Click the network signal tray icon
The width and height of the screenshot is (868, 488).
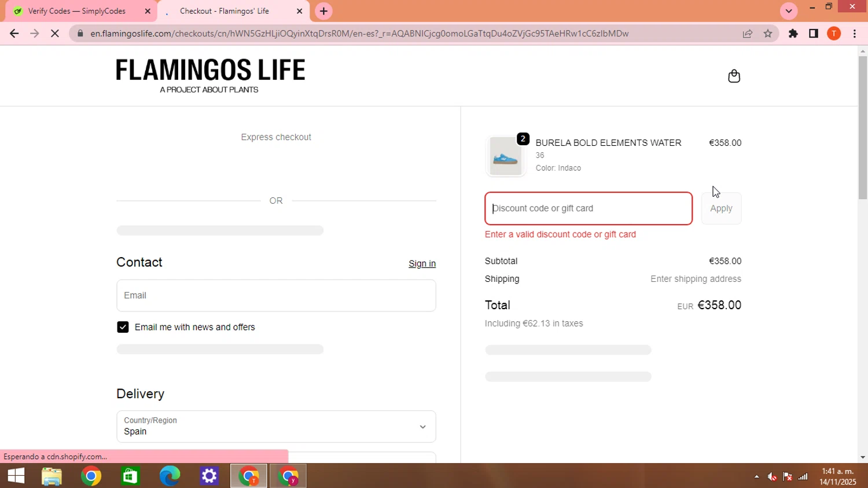point(803,476)
